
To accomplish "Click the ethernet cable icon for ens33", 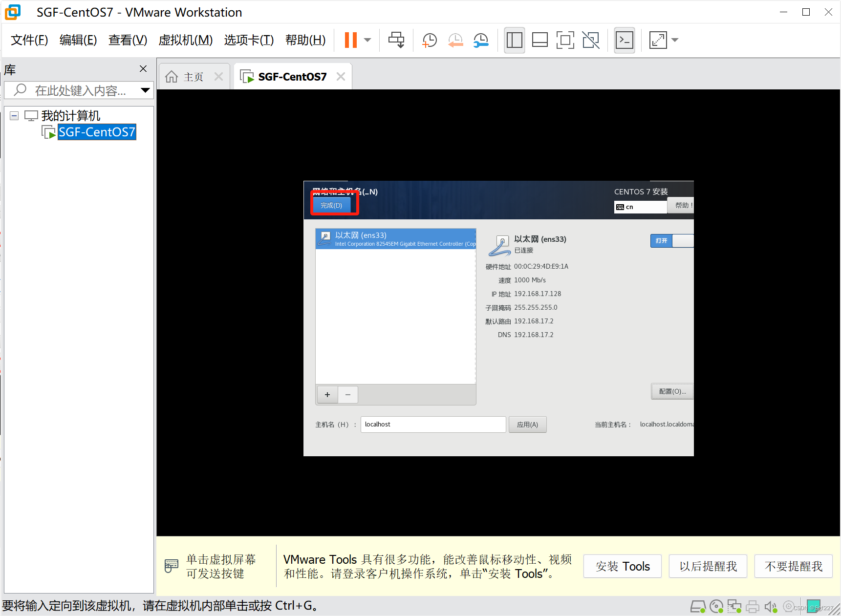I will (500, 246).
